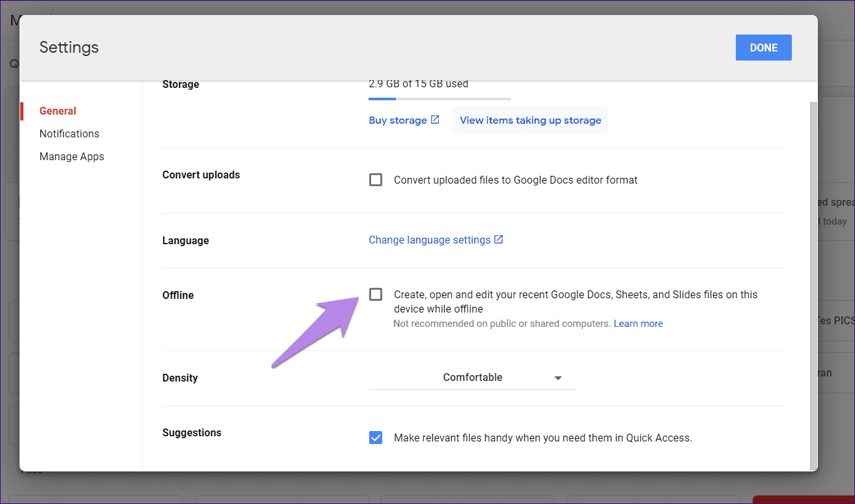Click the checkbox indicated by the purple arrow

(x=376, y=294)
